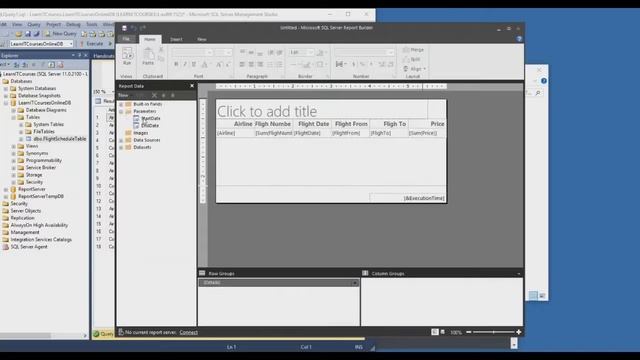Open Report Builder help icon
Screen dimensions: 640x360
(519, 39)
